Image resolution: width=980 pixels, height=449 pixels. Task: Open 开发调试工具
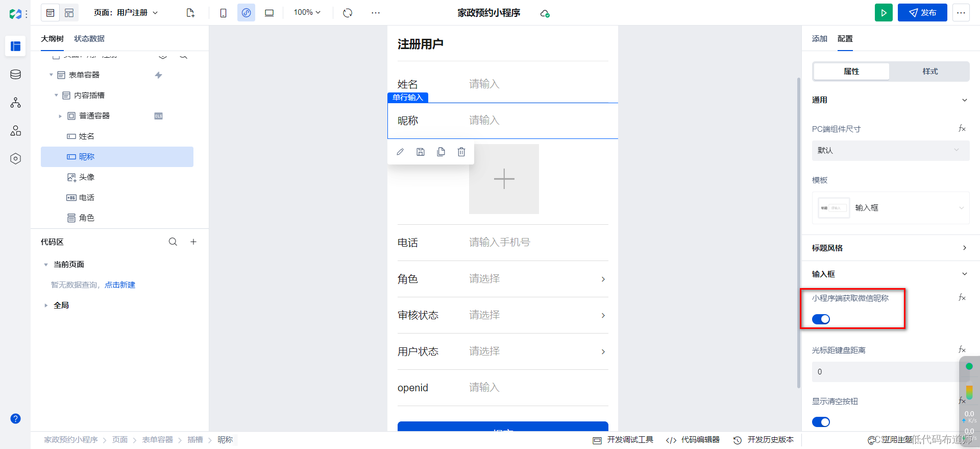click(623, 440)
